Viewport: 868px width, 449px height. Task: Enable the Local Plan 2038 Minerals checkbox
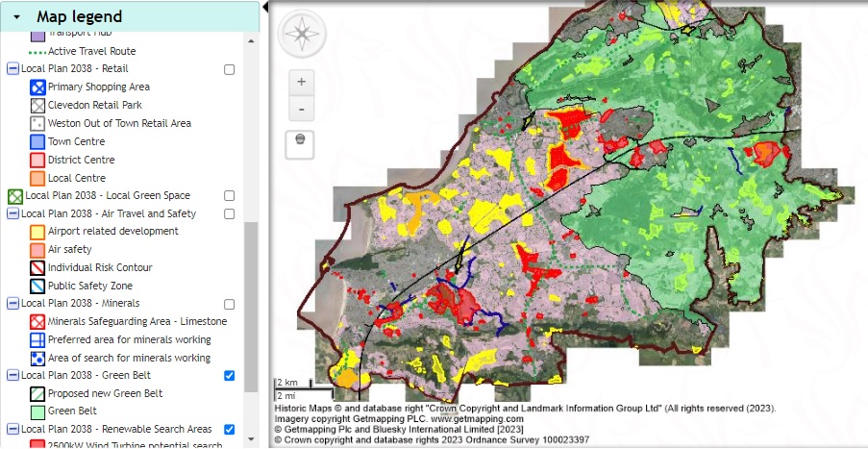click(229, 304)
